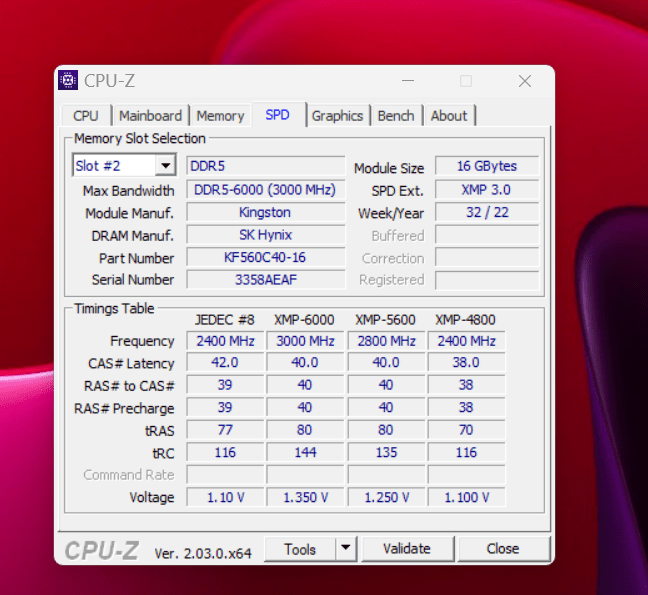
Task: Click the XMP-5600 column header
Action: [x=385, y=320]
